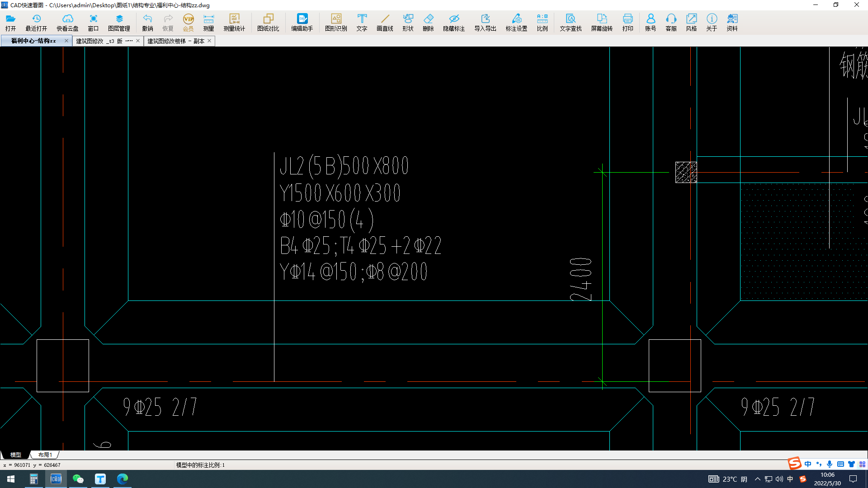This screenshot has height=488, width=868.
Task: Select the 测量 measure tool
Action: (x=208, y=23)
